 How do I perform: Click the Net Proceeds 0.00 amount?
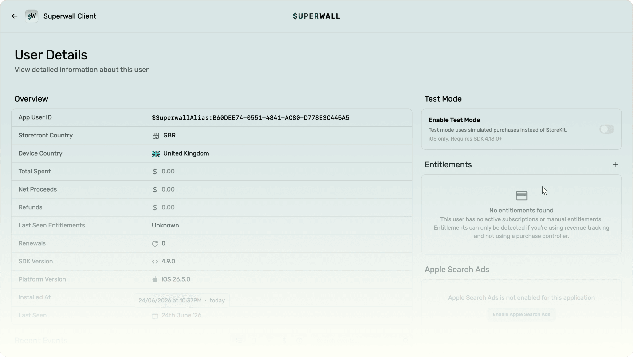(x=168, y=189)
